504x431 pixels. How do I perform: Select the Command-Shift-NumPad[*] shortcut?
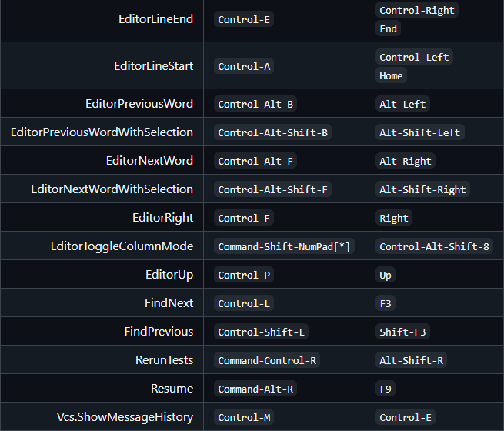[284, 246]
